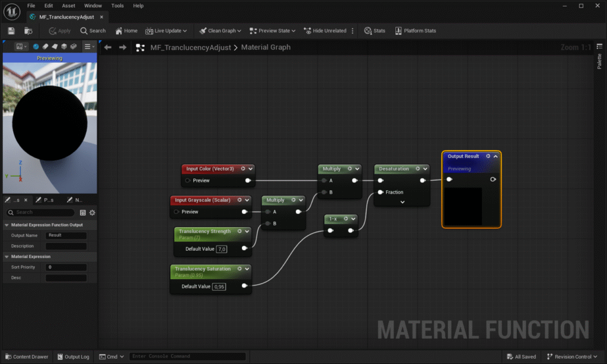Click the Browse to asset icon
The height and width of the screenshot is (364, 607).
pyautogui.click(x=28, y=31)
